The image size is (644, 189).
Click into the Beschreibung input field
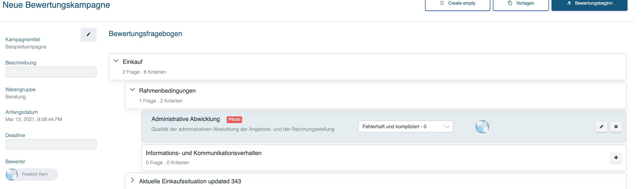click(x=51, y=72)
